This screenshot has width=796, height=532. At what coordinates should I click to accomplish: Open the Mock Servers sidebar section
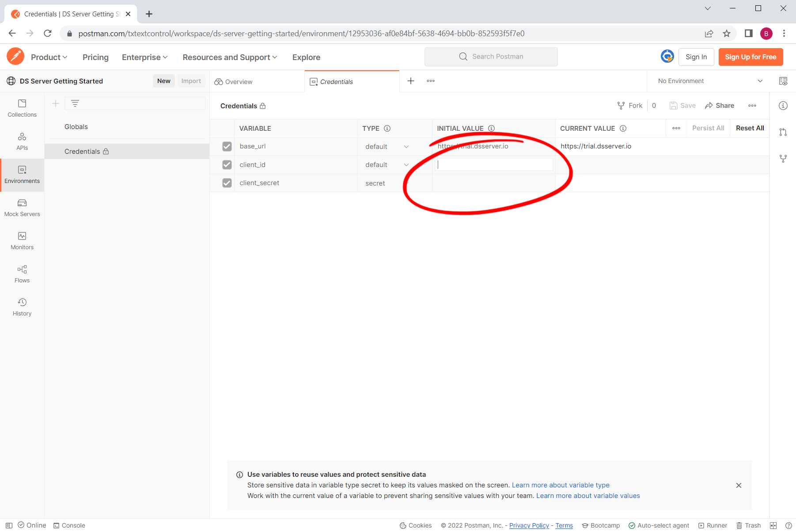click(22, 208)
